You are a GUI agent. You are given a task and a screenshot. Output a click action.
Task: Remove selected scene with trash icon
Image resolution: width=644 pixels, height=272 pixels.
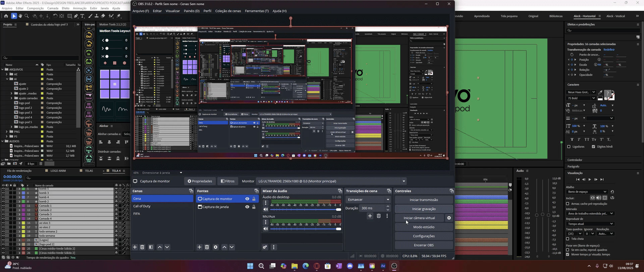click(x=142, y=247)
